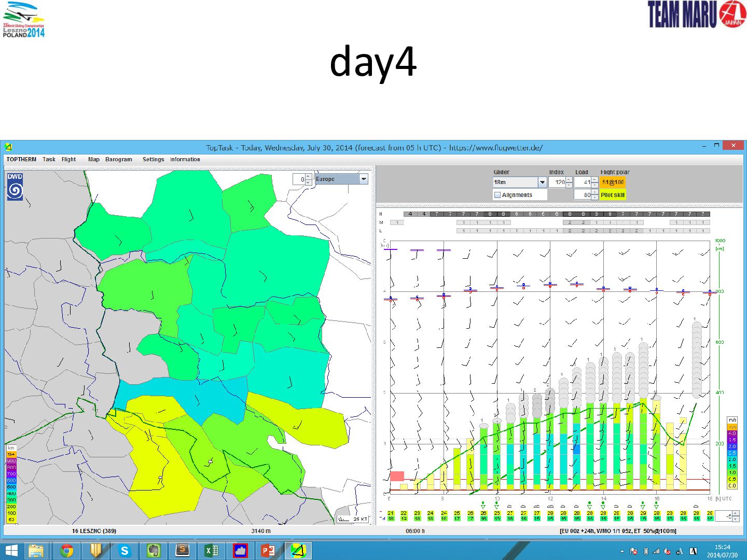This screenshot has height=560, width=747.
Task: Open Excel from the taskbar
Action: pyautogui.click(x=212, y=551)
